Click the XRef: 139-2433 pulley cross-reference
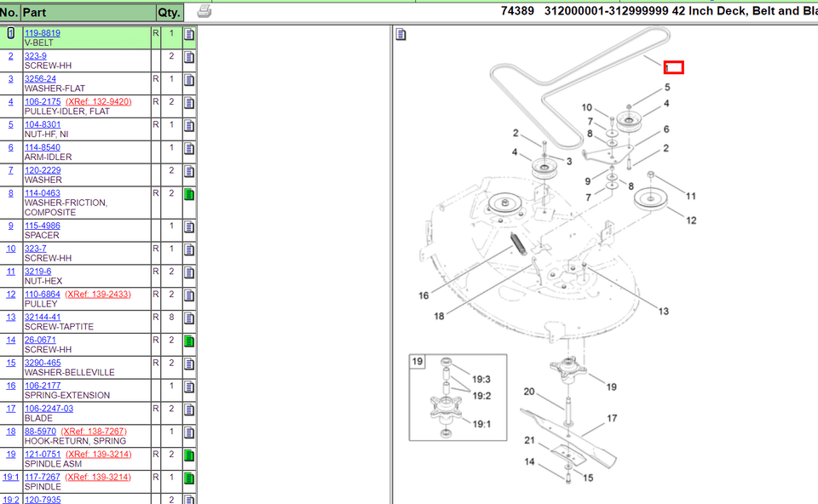Viewport: 818px width, 504px height. (98, 295)
